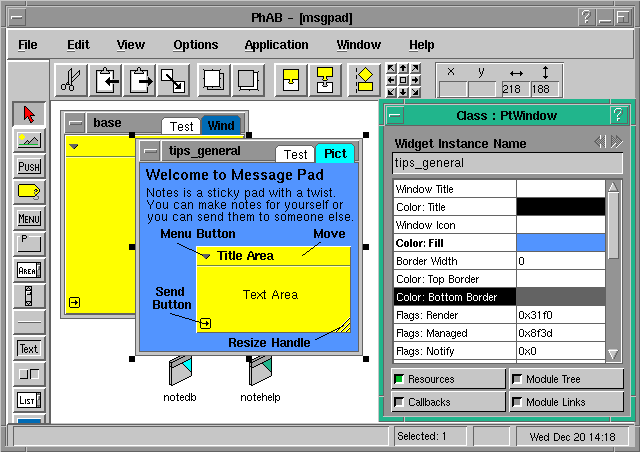The height and width of the screenshot is (453, 640).
Task: Click the Test tab on base window
Action: (181, 126)
